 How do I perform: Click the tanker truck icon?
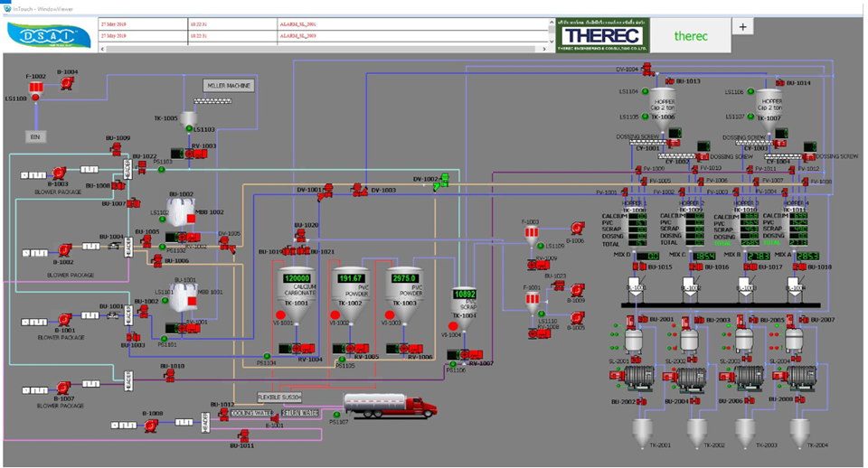(391, 406)
